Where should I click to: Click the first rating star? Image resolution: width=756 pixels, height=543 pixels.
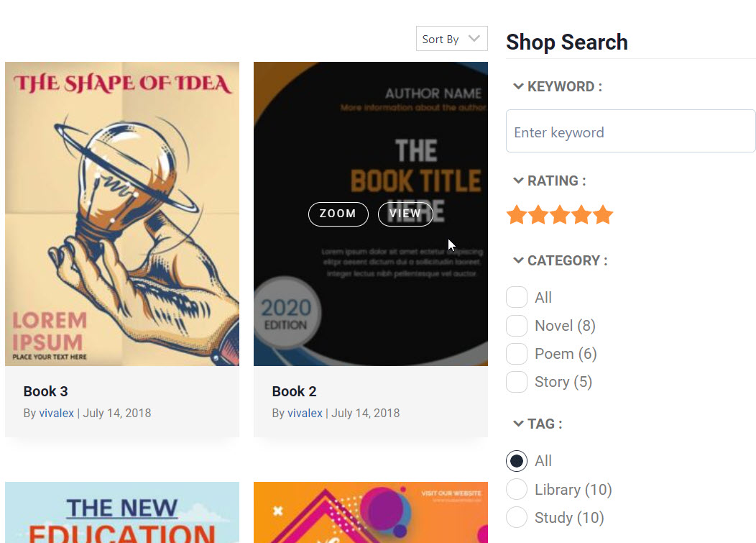click(517, 215)
